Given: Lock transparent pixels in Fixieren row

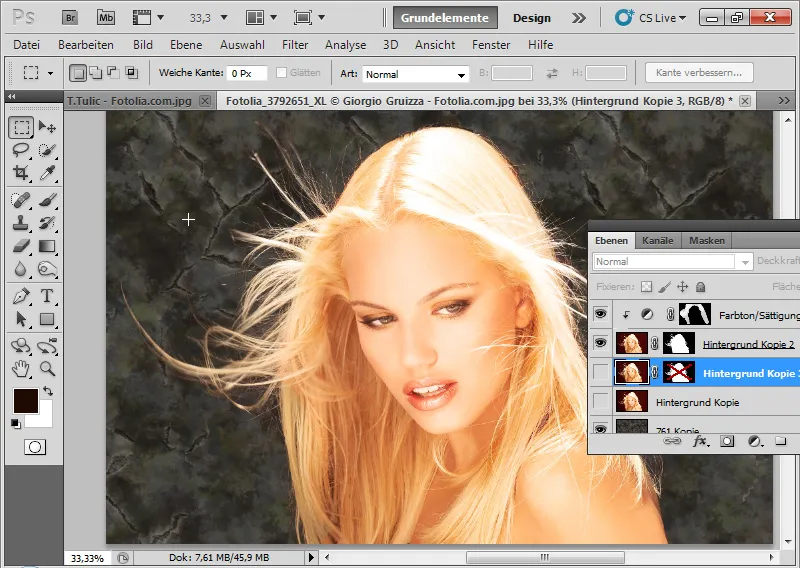Looking at the screenshot, I should click(646, 287).
